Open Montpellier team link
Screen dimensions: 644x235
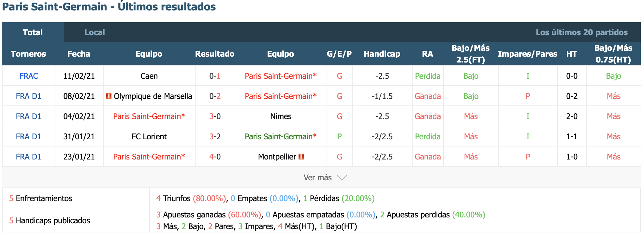click(x=277, y=157)
